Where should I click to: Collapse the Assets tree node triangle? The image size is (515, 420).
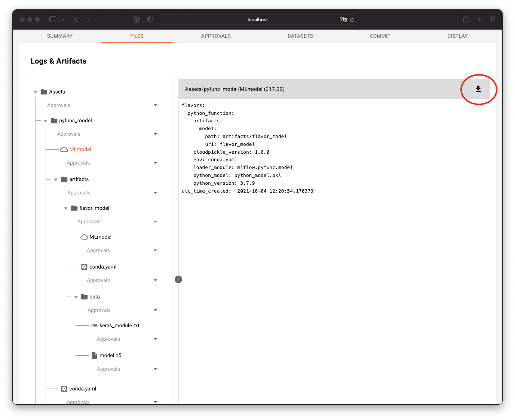tap(36, 92)
